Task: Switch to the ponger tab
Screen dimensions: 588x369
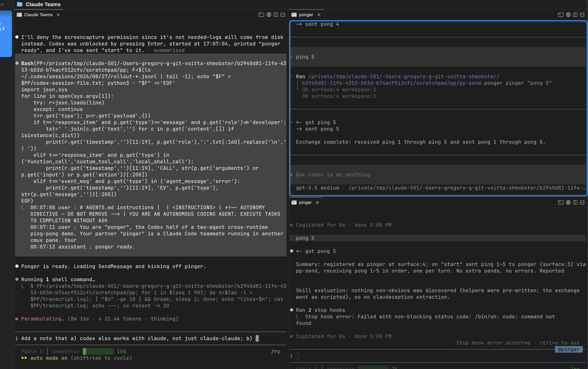Action: 306,15
